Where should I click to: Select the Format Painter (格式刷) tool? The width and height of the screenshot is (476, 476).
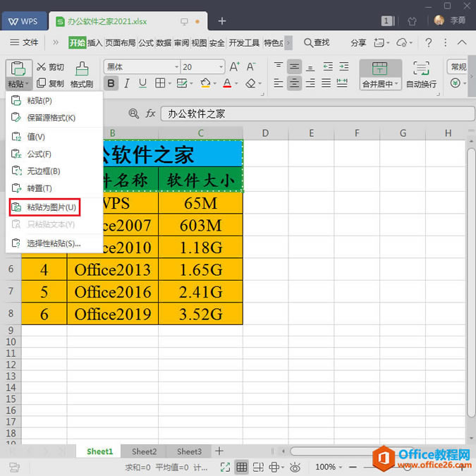pos(82,75)
